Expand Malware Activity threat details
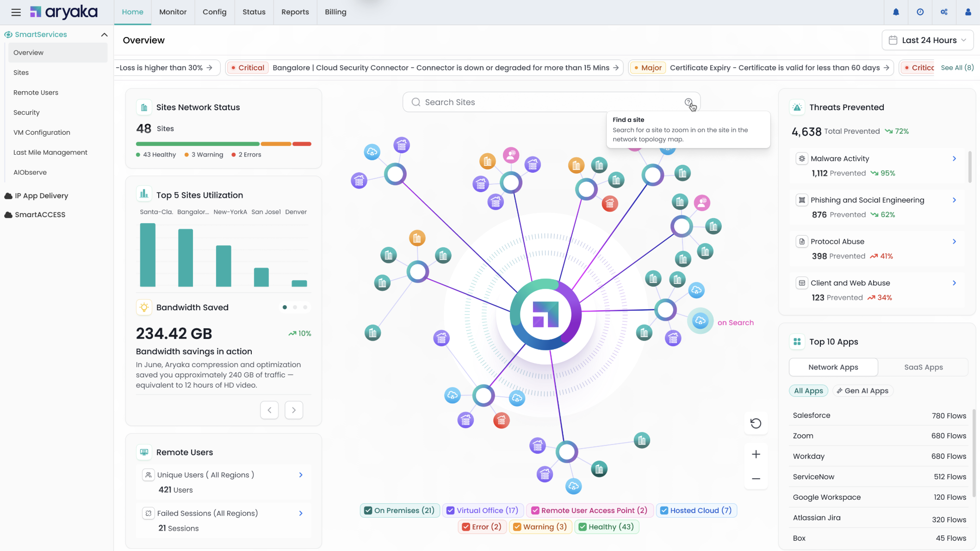The height and width of the screenshot is (551, 980). click(955, 158)
